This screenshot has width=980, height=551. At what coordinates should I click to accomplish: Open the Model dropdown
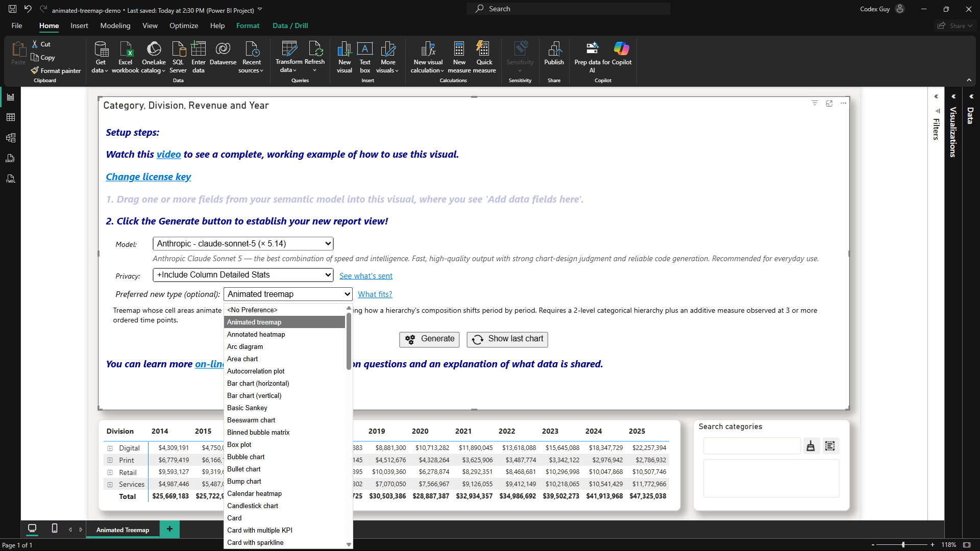click(243, 244)
